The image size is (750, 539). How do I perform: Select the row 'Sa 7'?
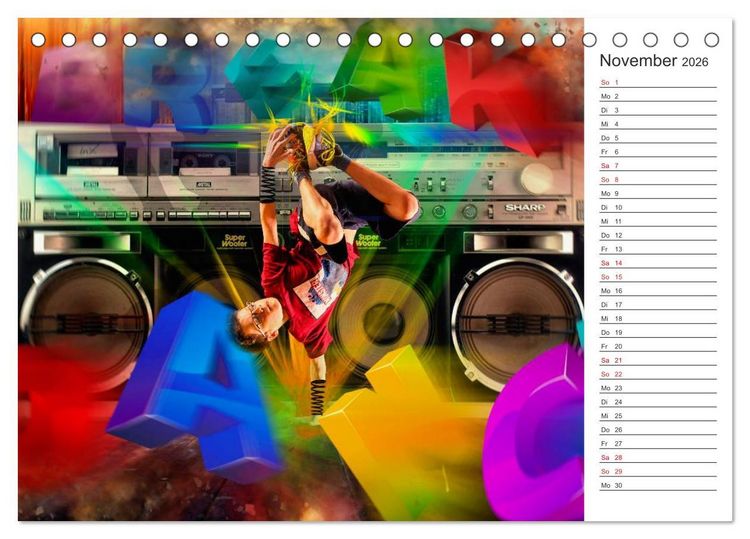[x=658, y=165]
